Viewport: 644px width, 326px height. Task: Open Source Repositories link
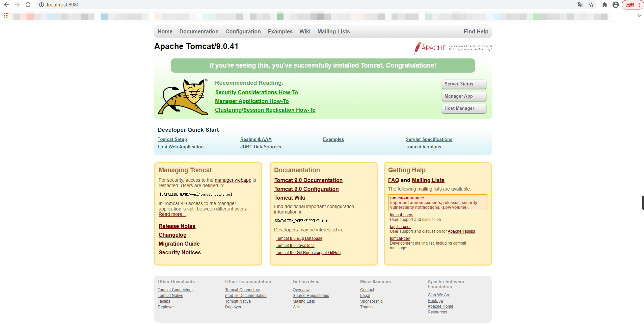click(x=311, y=296)
